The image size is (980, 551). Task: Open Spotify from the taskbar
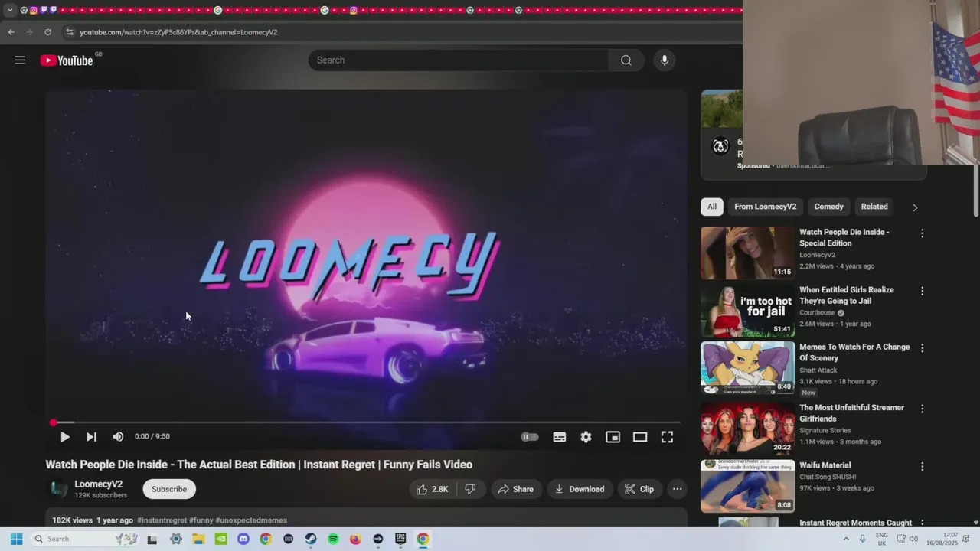[333, 539]
